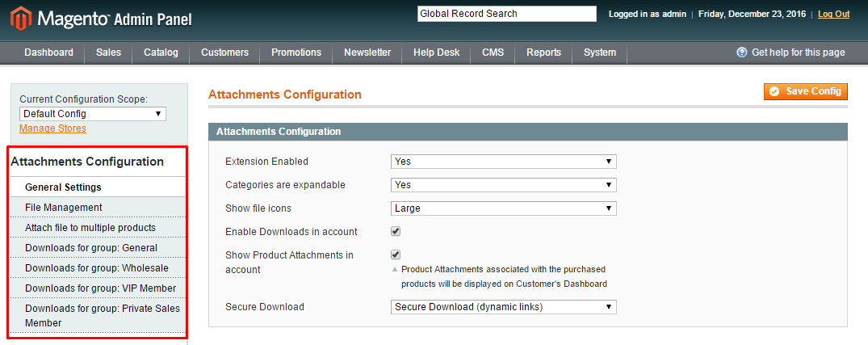This screenshot has width=868, height=345.
Task: Click the Save Config button
Action: pyautogui.click(x=806, y=91)
